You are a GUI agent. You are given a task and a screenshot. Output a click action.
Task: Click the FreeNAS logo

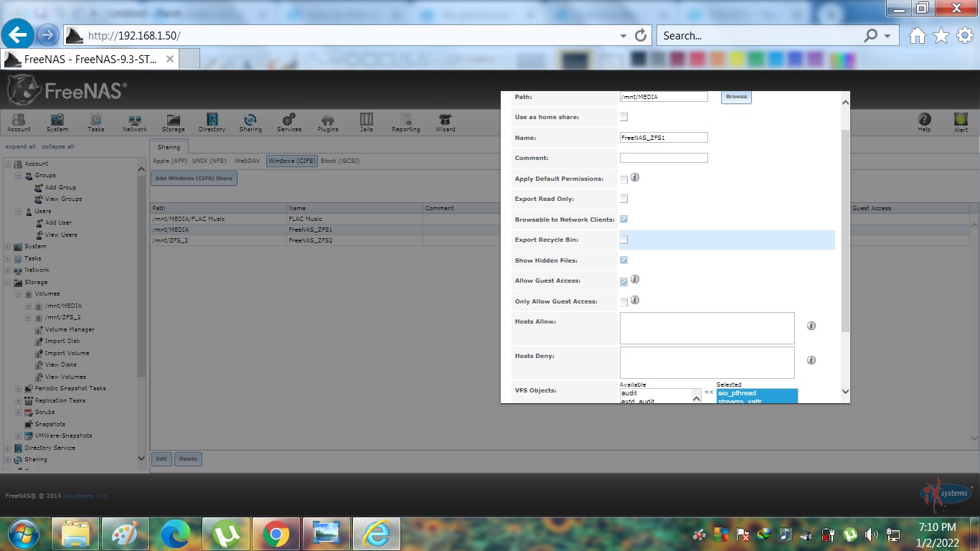click(67, 90)
